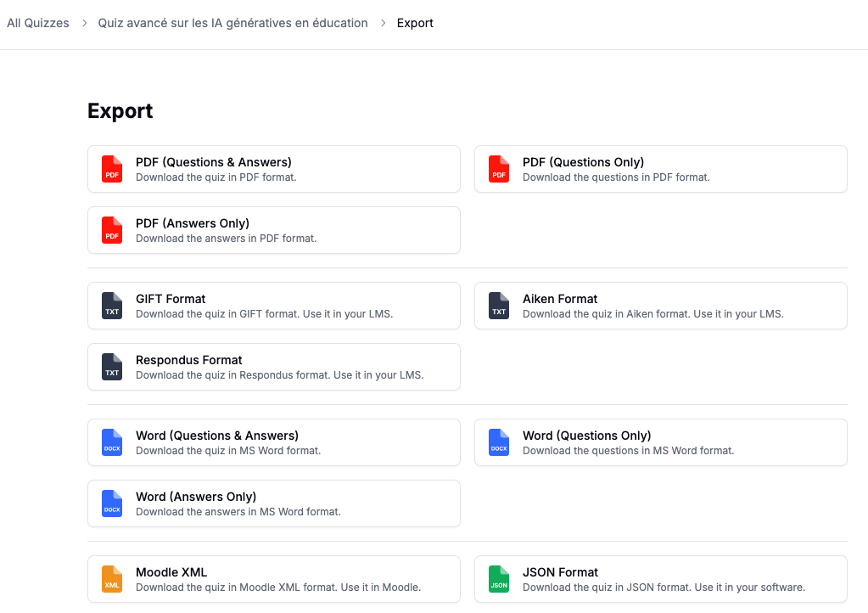Click the DOCX icon for Word Questions & Answers
This screenshot has width=868, height=613.
point(112,442)
